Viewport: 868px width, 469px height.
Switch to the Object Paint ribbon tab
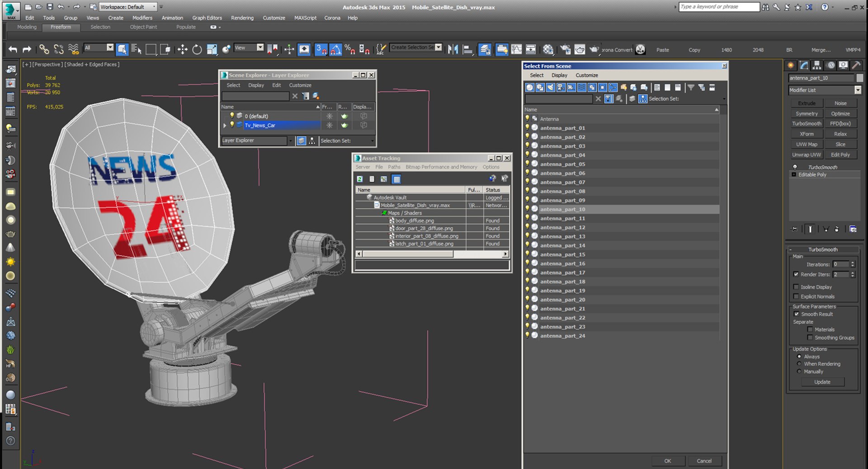tap(143, 27)
